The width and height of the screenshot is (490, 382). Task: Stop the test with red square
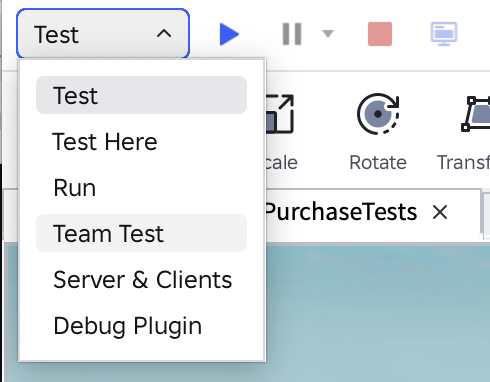(x=380, y=34)
